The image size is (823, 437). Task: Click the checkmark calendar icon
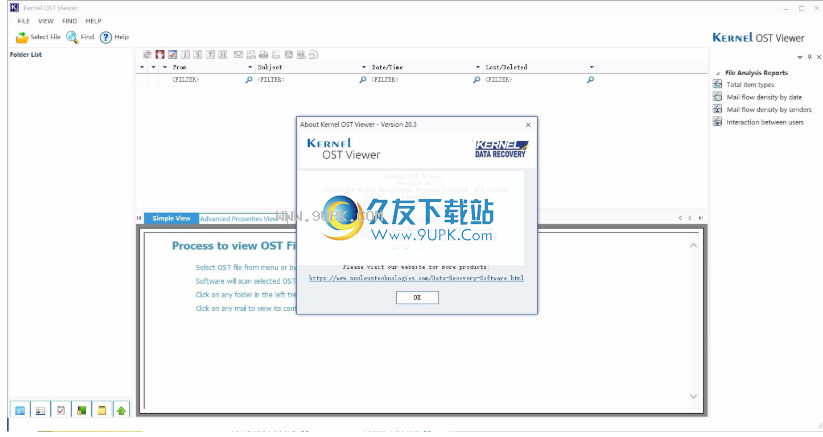tap(172, 55)
